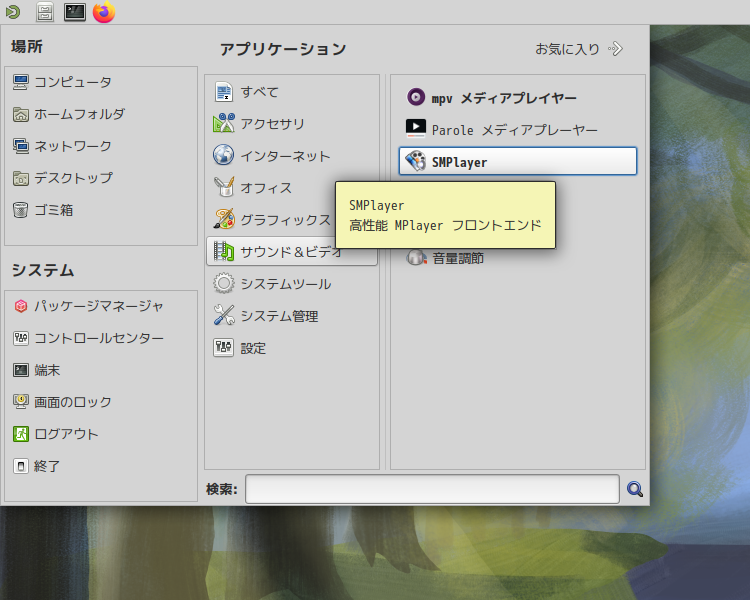Click the search magnifier icon
Screen dimensions: 750x600
point(635,489)
